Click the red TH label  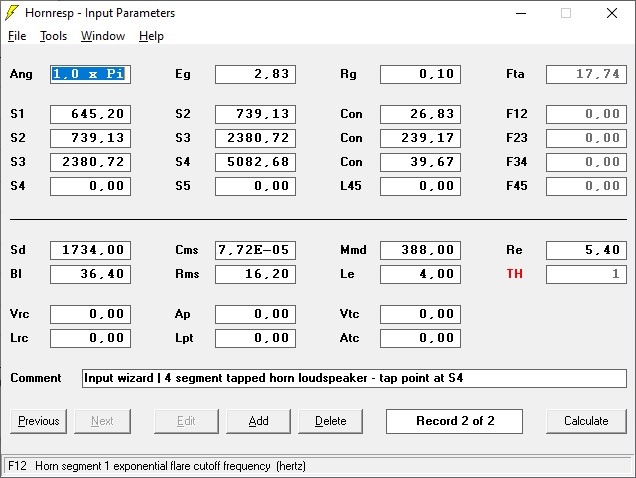(514, 274)
